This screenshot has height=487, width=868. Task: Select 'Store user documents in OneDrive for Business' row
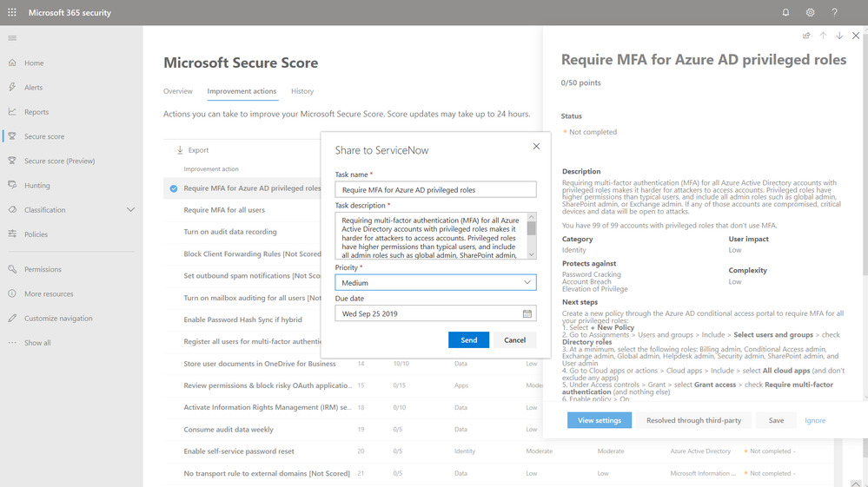pos(260,364)
